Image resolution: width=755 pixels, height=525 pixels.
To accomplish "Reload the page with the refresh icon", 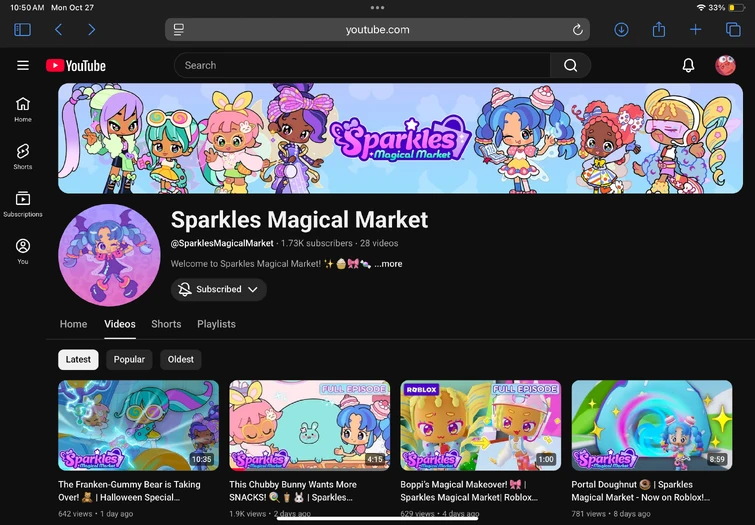I will click(x=577, y=30).
